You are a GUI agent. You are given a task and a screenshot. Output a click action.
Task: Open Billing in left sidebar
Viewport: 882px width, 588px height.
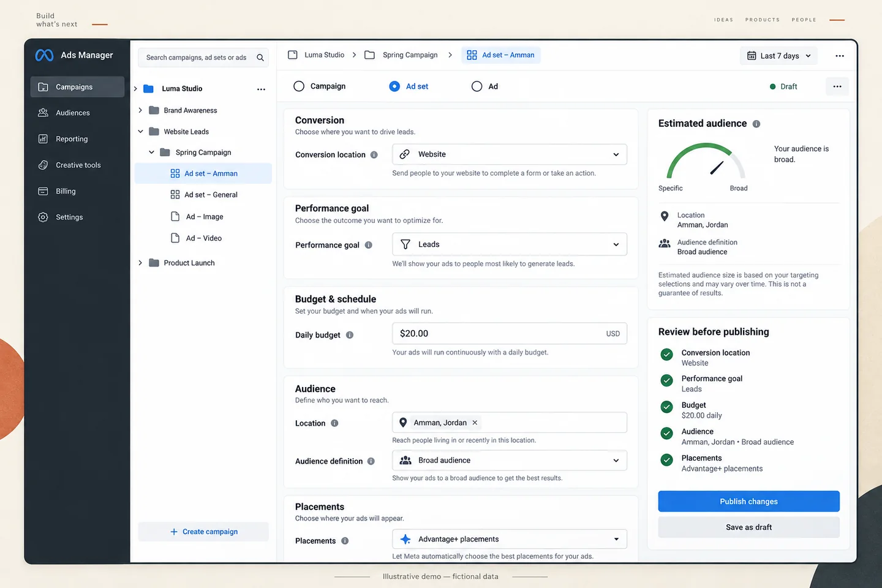click(x=77, y=191)
